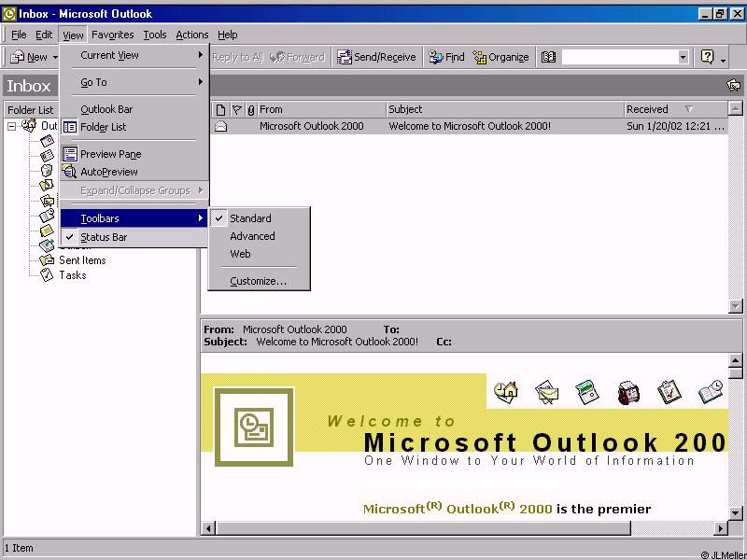The image size is (747, 560).
Task: Open the Favorites menu
Action: click(112, 35)
